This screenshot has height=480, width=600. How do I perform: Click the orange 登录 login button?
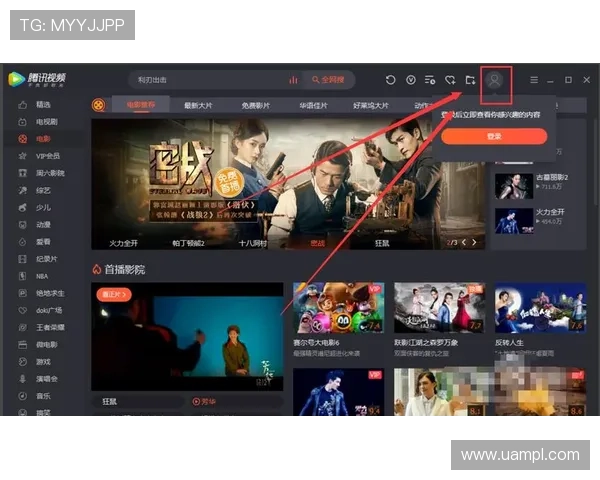pyautogui.click(x=494, y=136)
